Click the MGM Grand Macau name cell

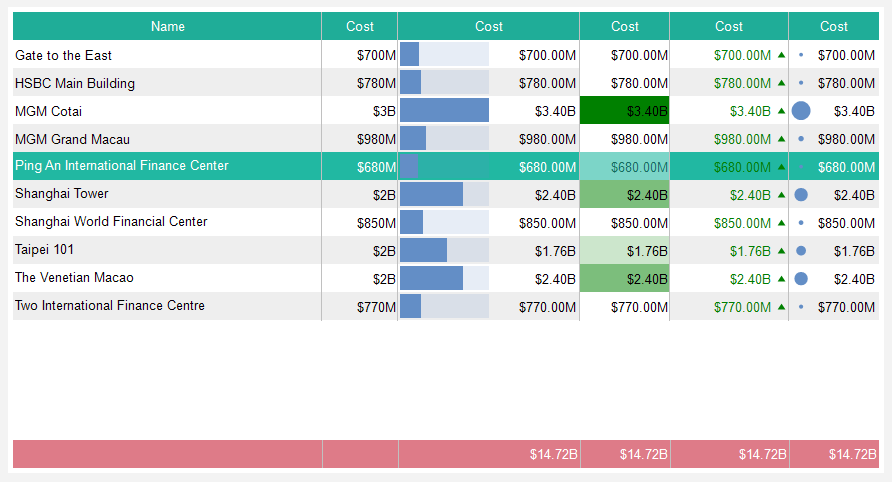[x=72, y=139]
